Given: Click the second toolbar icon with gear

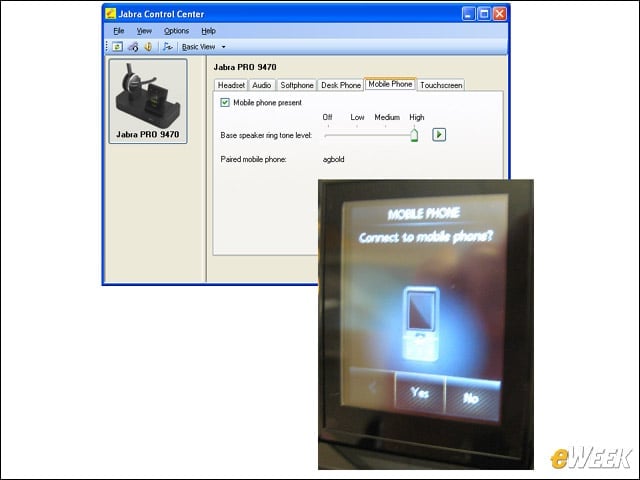Looking at the screenshot, I should [133, 47].
